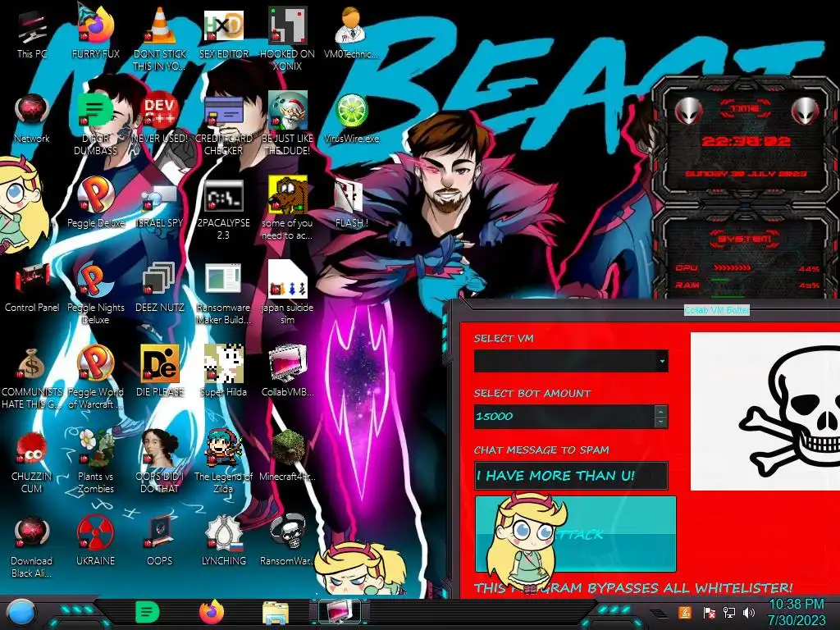This screenshot has width=840, height=630.
Task: Open BE JUST LIKE THE DUDE icon
Action: click(x=287, y=125)
